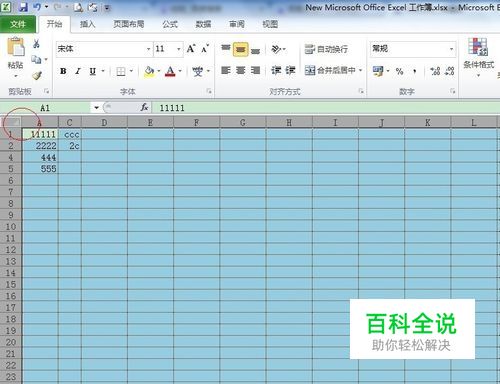This screenshot has width=500, height=384.
Task: Click the phonetic guide 文 icon
Action: tap(198, 71)
